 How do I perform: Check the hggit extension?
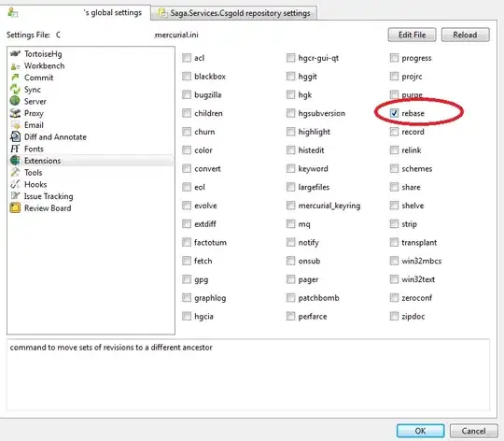[290, 77]
